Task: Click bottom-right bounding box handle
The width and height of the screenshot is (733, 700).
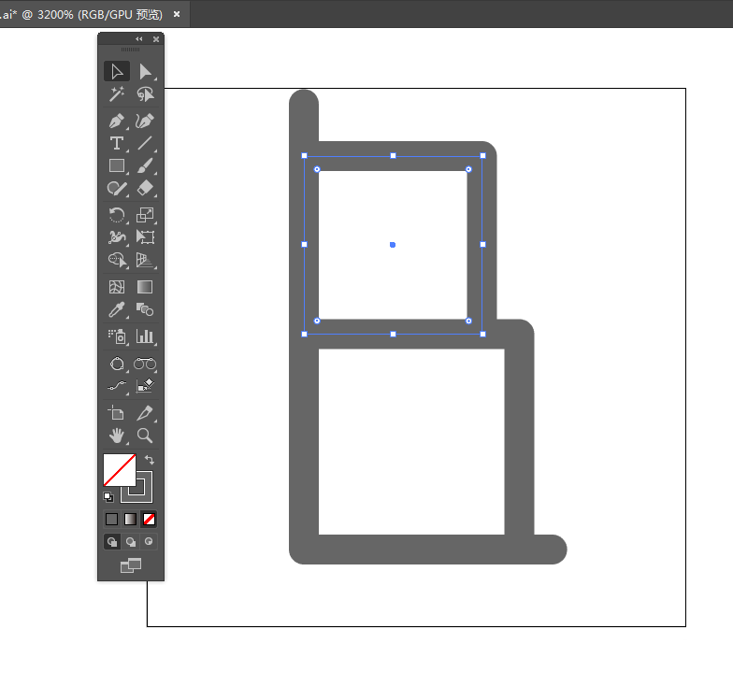Action: pos(482,335)
